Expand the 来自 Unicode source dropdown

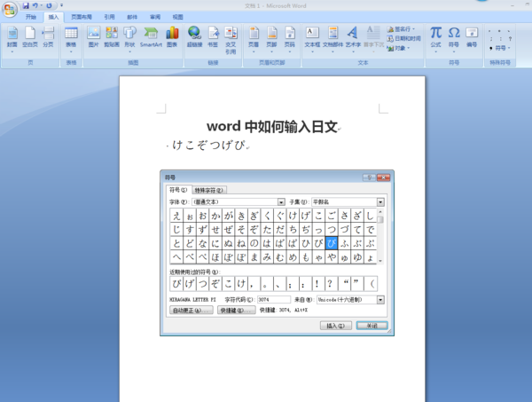(x=380, y=300)
